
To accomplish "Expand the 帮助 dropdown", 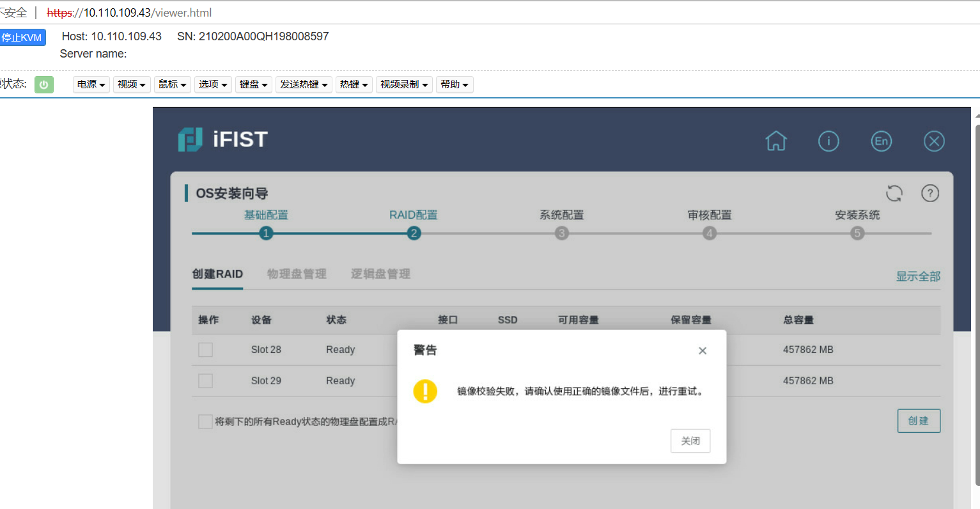I will [x=455, y=84].
